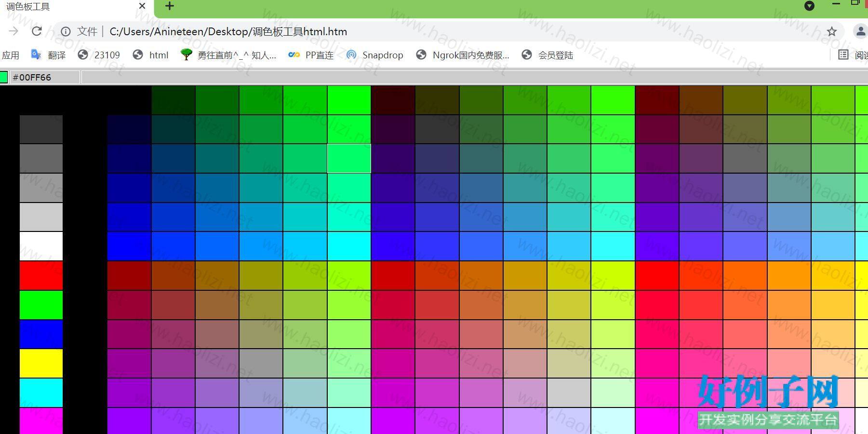The height and width of the screenshot is (434, 868).
Task: Open the 翻译 bookmark
Action: (48, 55)
